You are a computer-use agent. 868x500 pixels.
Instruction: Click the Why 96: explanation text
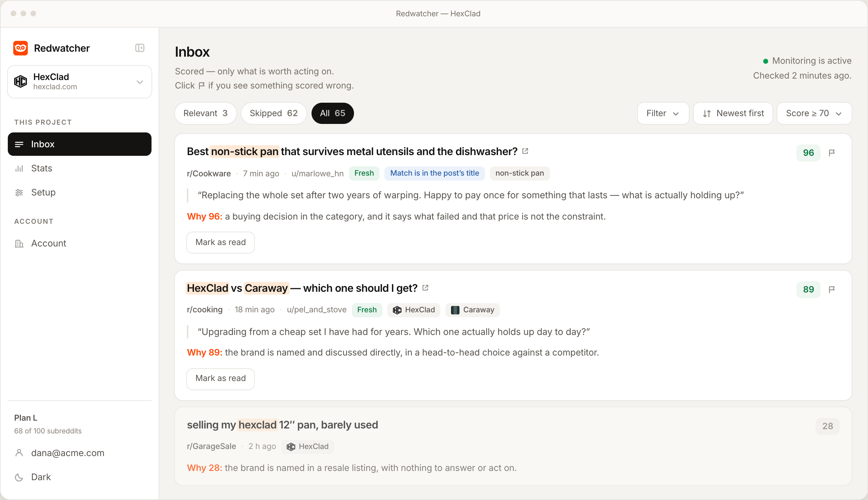tap(396, 216)
